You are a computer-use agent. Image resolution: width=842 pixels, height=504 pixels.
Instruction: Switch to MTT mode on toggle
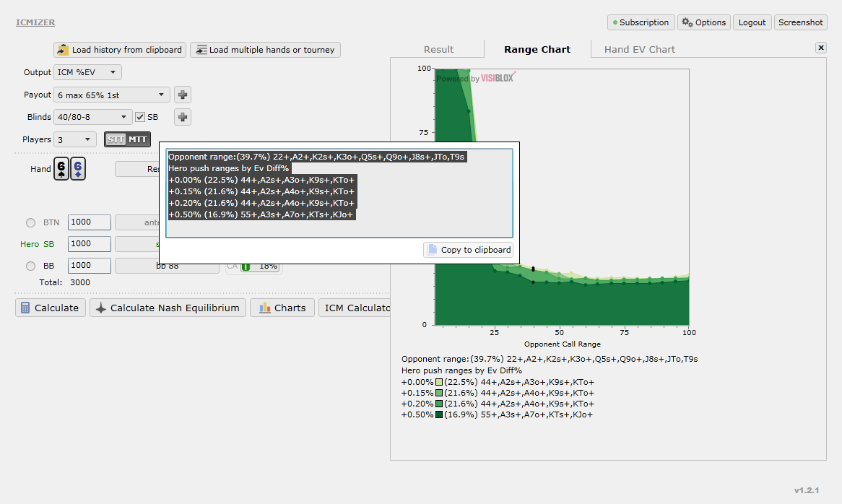(137, 139)
